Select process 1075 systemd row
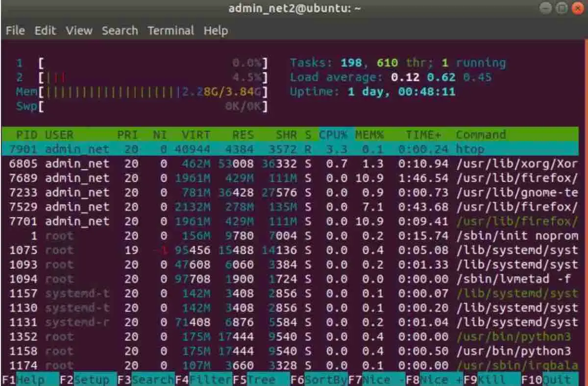Viewport: 588px width, 386px height. point(290,250)
